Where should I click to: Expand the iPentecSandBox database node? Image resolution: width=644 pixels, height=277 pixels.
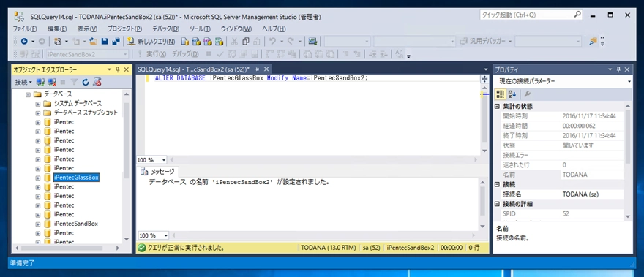point(38,224)
